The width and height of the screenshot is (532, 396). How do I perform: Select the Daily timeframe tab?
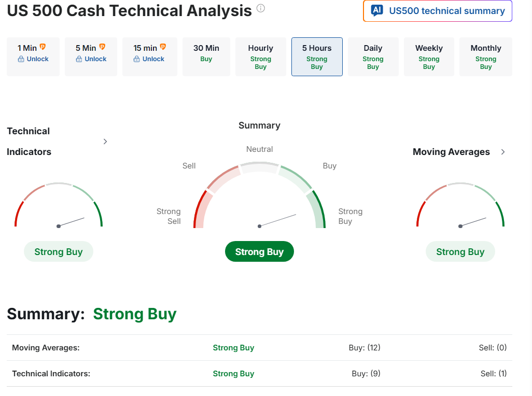pos(373,56)
